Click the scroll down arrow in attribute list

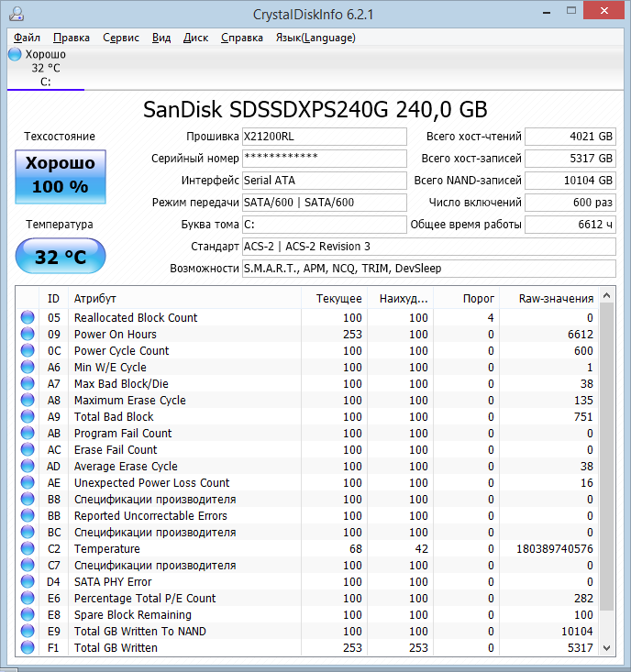point(605,647)
